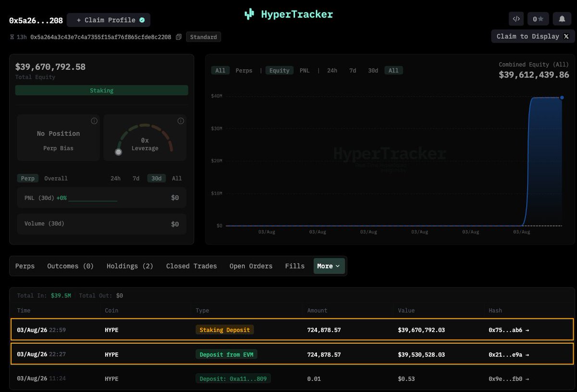This screenshot has height=392, width=577.
Task: Open the embed code icon button
Action: pyautogui.click(x=516, y=19)
